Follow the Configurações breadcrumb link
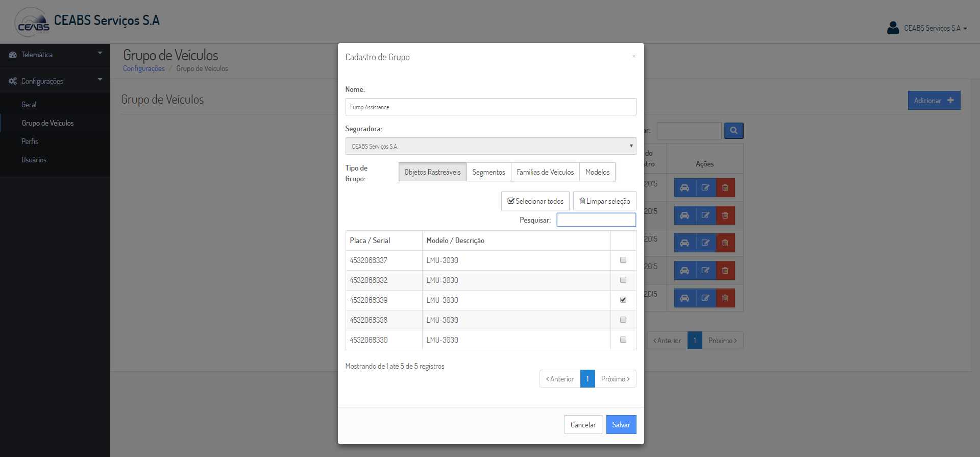Screen dimensions: 980x457 coord(144,68)
